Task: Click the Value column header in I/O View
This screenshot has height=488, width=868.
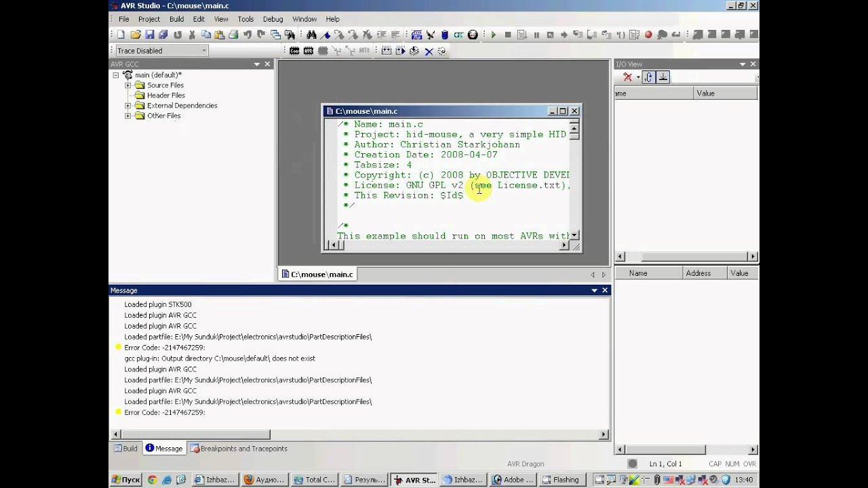Action: click(726, 94)
